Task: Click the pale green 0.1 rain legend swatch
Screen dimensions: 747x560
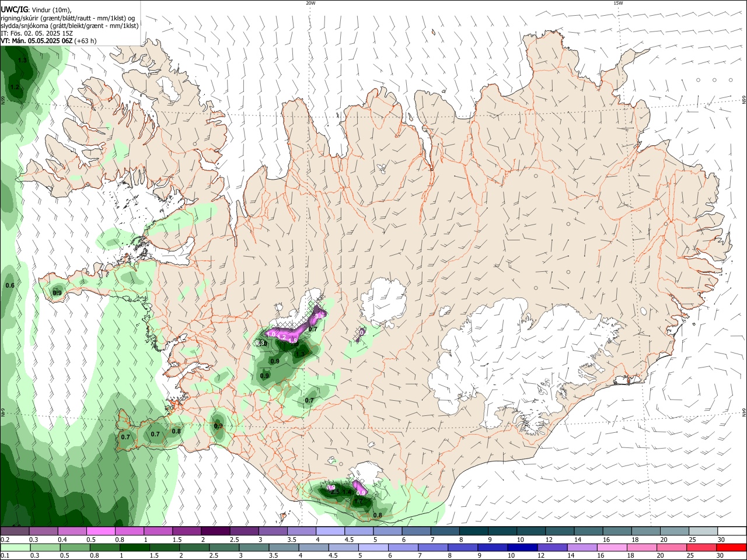Action: click(x=16, y=547)
